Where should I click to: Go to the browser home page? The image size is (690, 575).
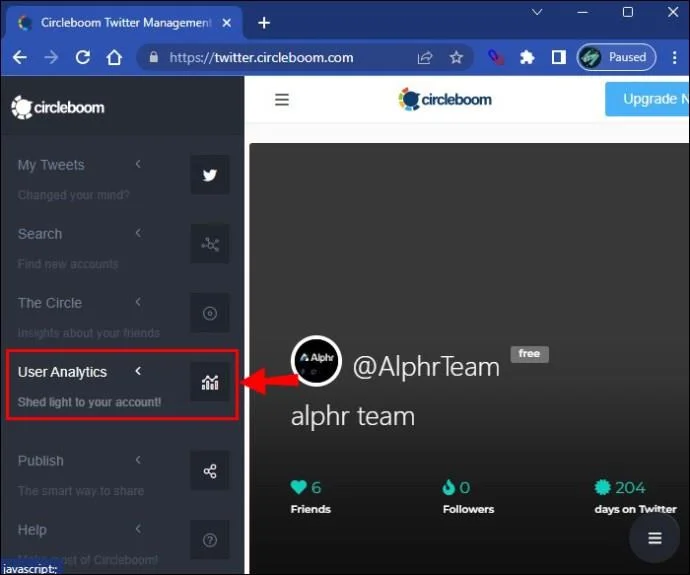[x=114, y=57]
